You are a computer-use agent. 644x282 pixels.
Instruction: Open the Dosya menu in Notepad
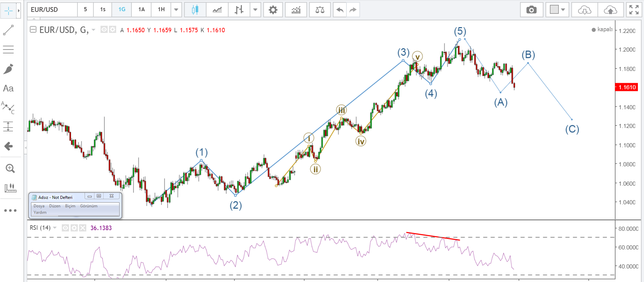[x=39, y=206]
